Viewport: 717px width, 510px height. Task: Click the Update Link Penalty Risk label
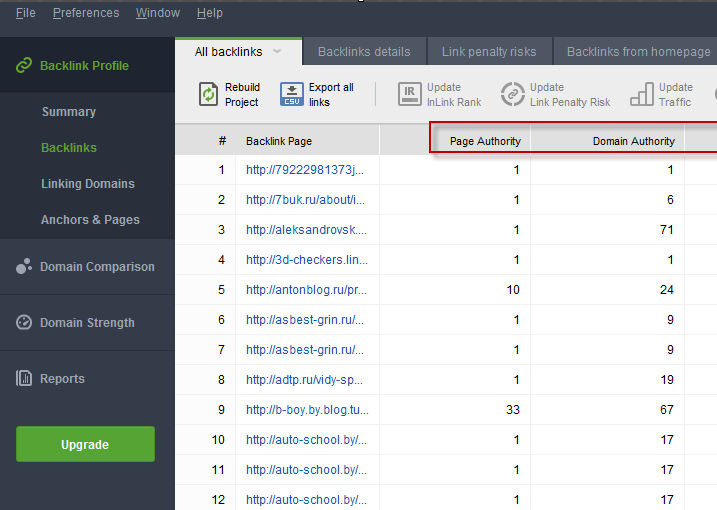pos(570,95)
